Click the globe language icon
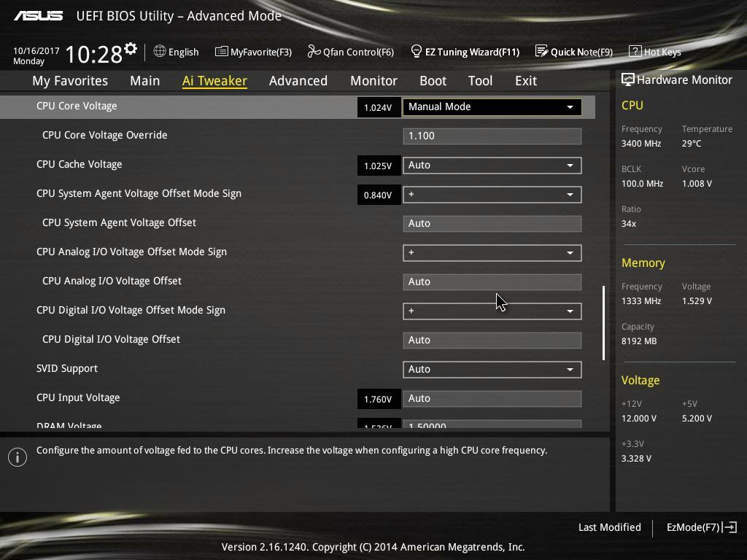The height and width of the screenshot is (560, 747). [160, 51]
